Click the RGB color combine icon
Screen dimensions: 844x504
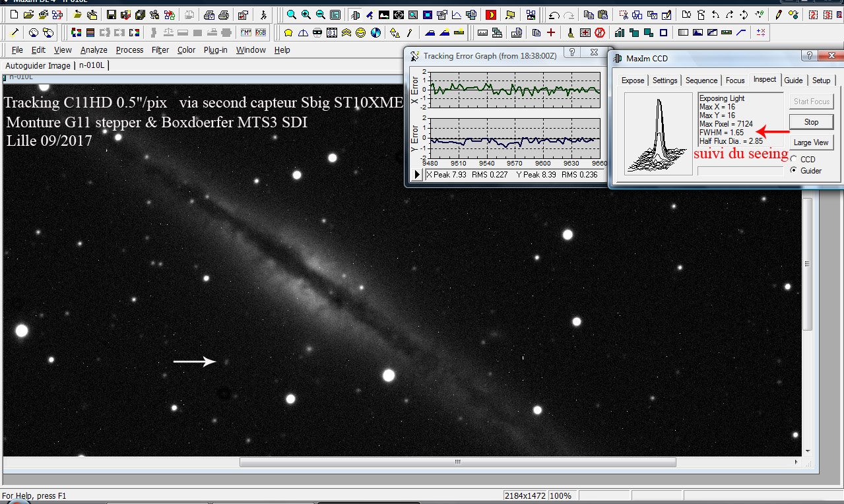261,32
